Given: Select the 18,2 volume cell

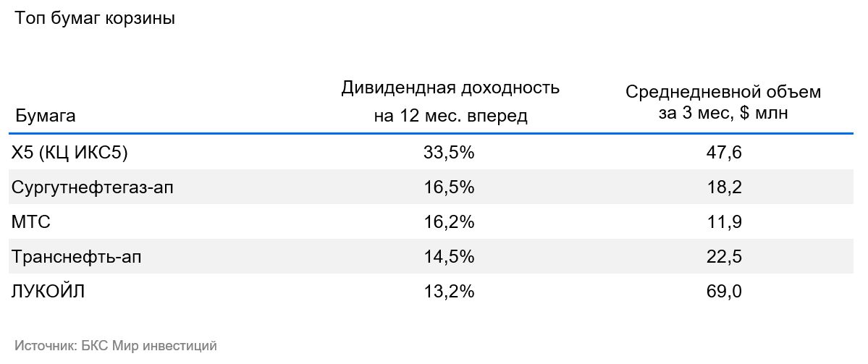Looking at the screenshot, I should [x=723, y=187].
